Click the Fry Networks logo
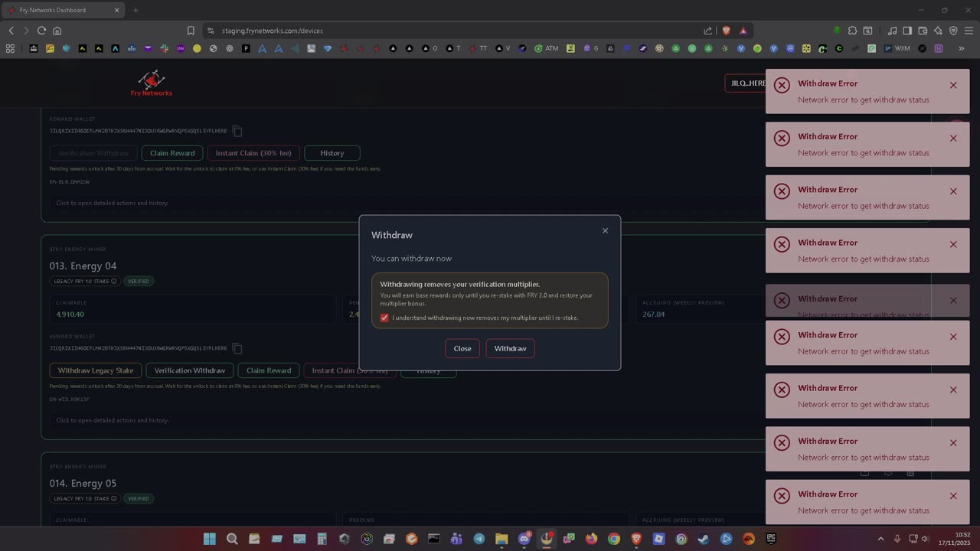 pos(152,83)
